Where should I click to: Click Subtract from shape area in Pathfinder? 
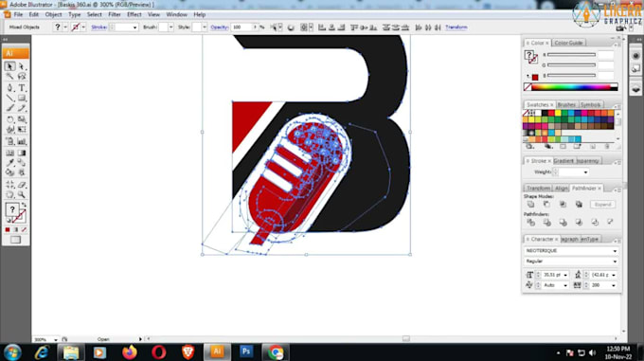546,204
